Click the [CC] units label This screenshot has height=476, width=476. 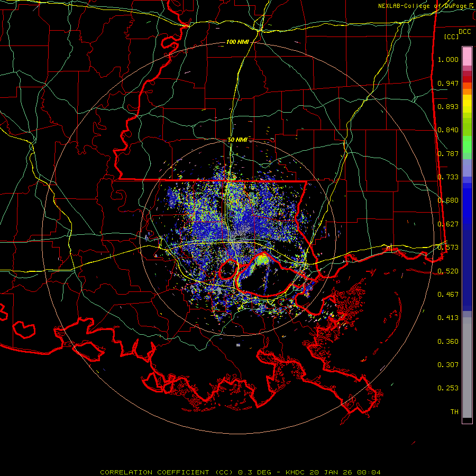coord(452,36)
